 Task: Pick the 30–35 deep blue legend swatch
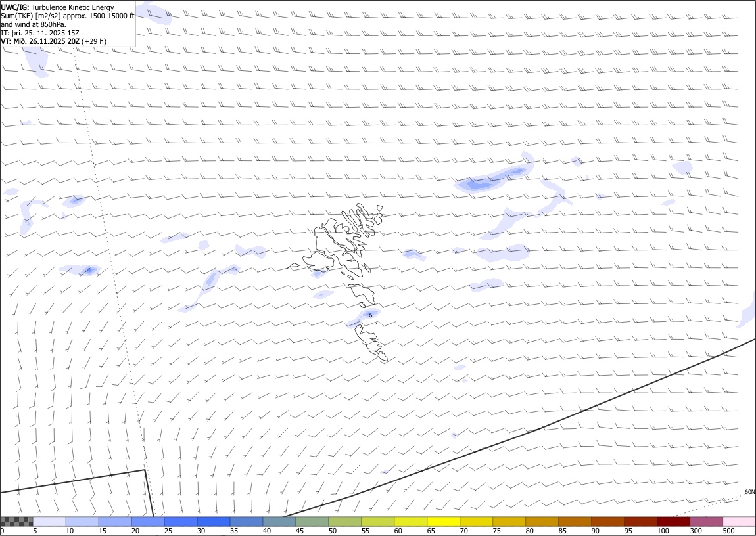(x=214, y=522)
